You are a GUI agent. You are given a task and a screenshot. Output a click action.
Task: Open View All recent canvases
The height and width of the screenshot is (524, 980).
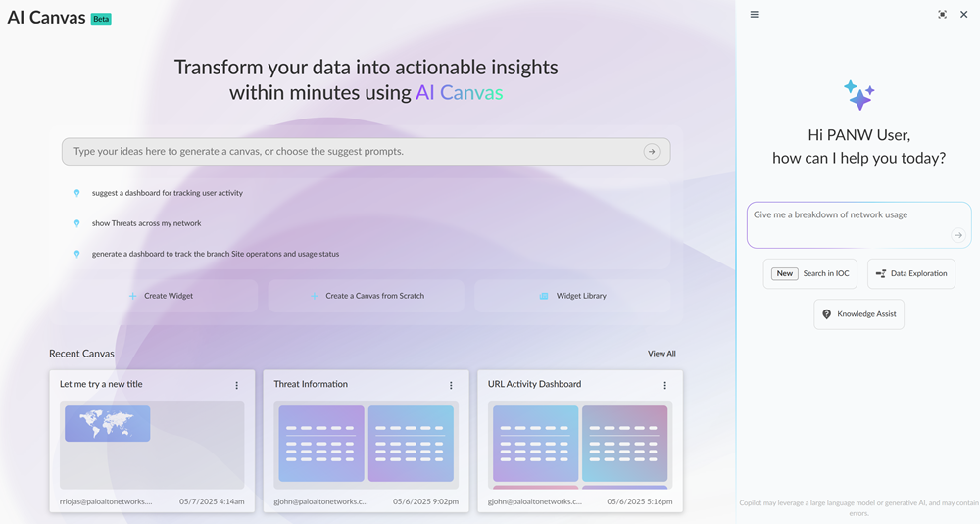[x=661, y=354]
